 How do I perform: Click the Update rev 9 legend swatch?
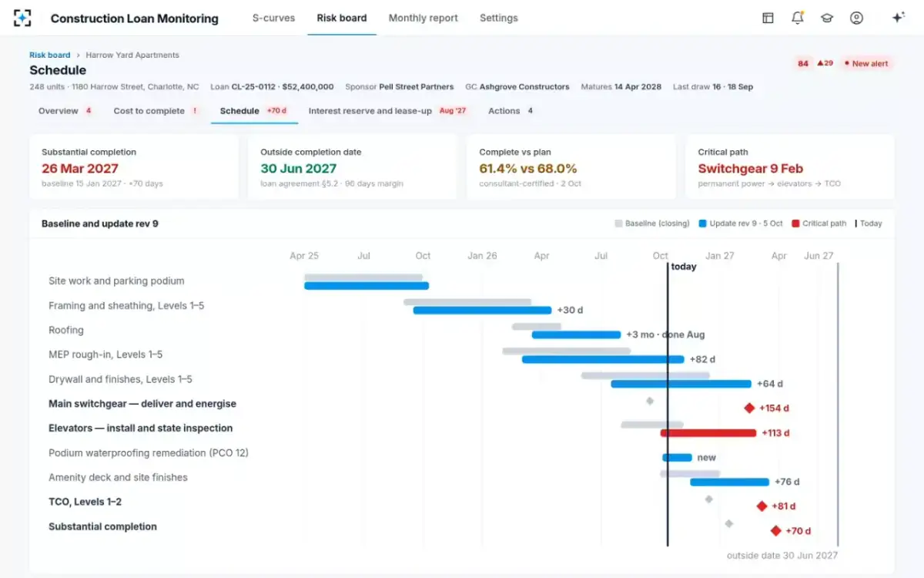tap(702, 223)
